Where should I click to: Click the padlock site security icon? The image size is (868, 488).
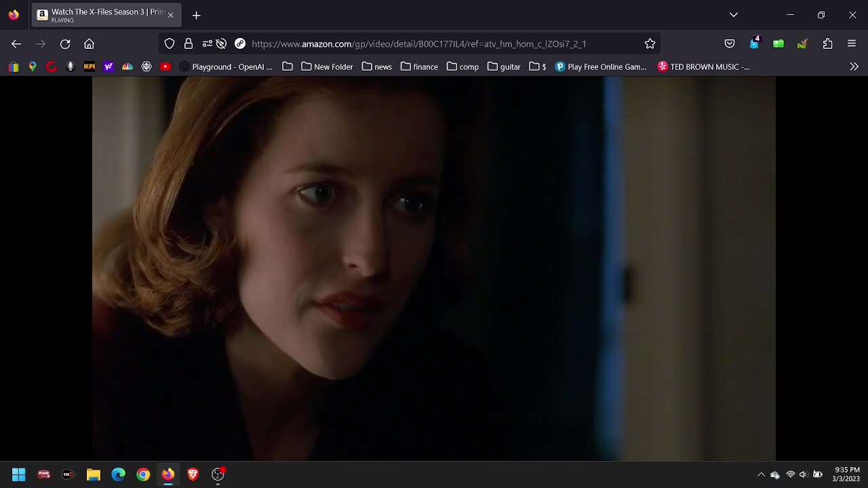pos(189,44)
